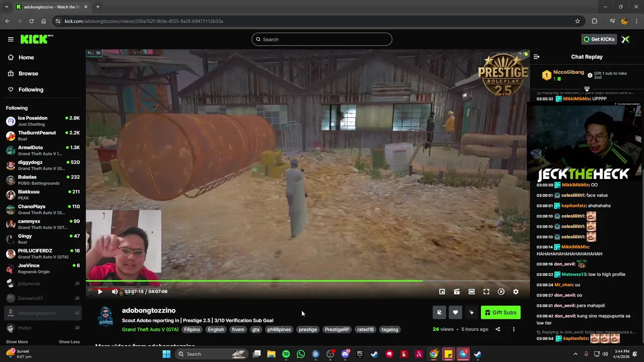
Task: Click adobongtozzino channel avatar
Action: [x=106, y=316]
